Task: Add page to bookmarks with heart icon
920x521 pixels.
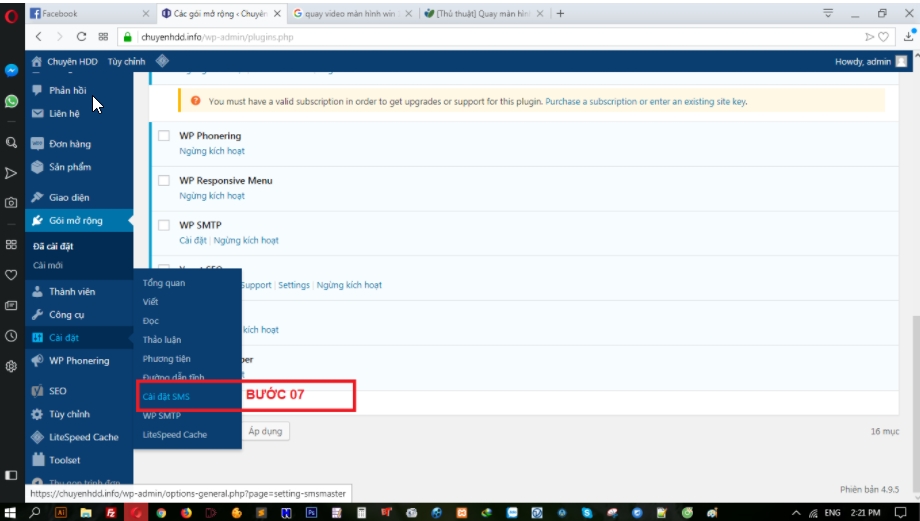Action: (882, 37)
